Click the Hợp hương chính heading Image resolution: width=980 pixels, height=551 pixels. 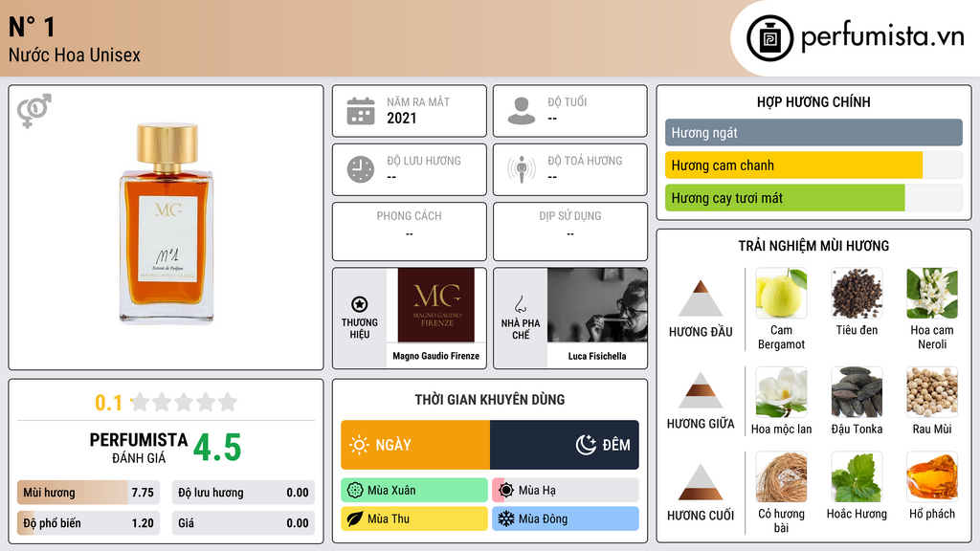point(813,101)
